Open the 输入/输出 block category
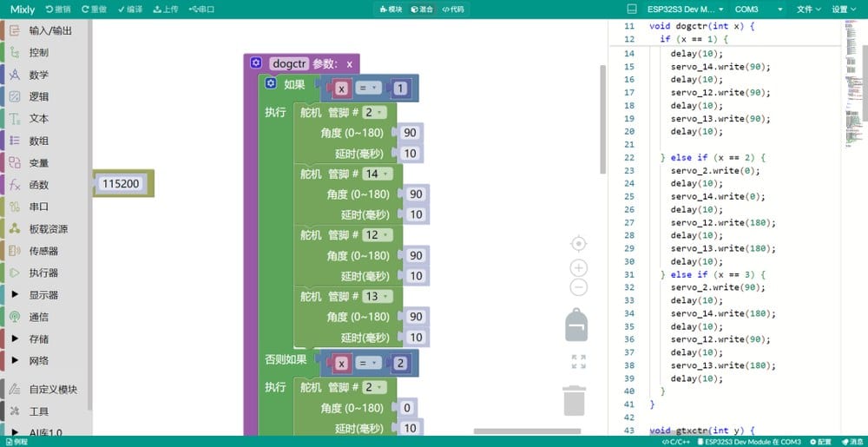868x447 pixels. tap(44, 31)
